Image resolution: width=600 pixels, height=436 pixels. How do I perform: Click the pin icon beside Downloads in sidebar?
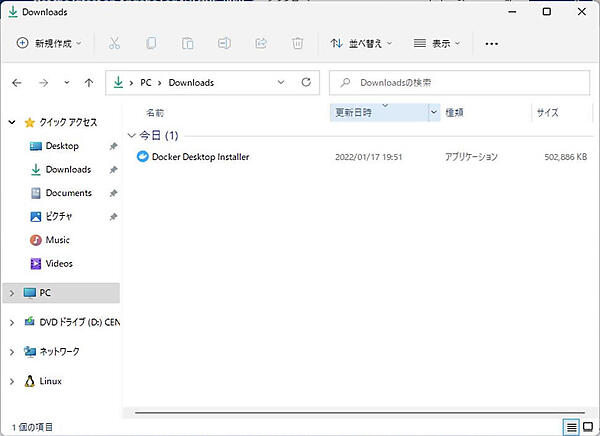pos(113,170)
